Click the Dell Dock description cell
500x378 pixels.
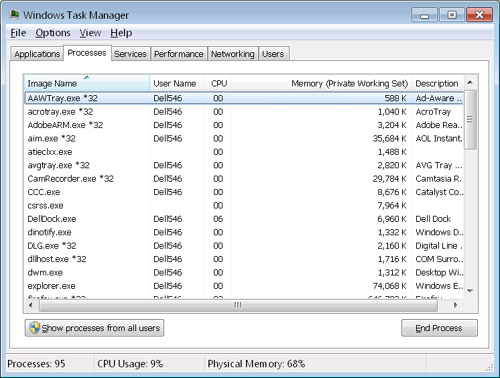click(433, 219)
